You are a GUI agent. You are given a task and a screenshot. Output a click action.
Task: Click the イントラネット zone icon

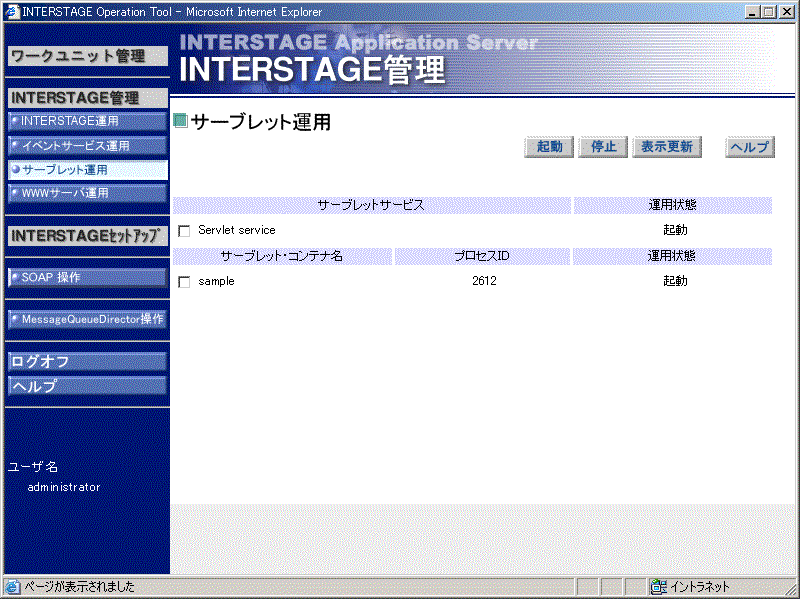pyautogui.click(x=658, y=587)
